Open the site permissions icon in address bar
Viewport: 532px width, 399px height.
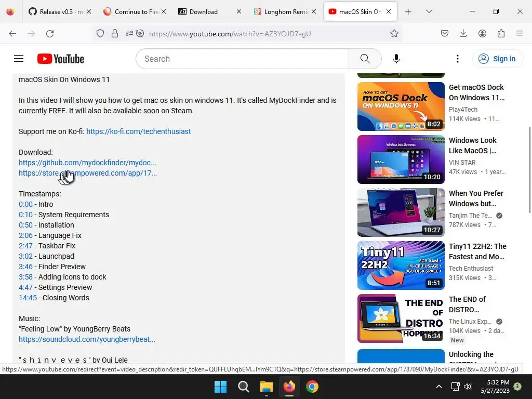pos(129,34)
